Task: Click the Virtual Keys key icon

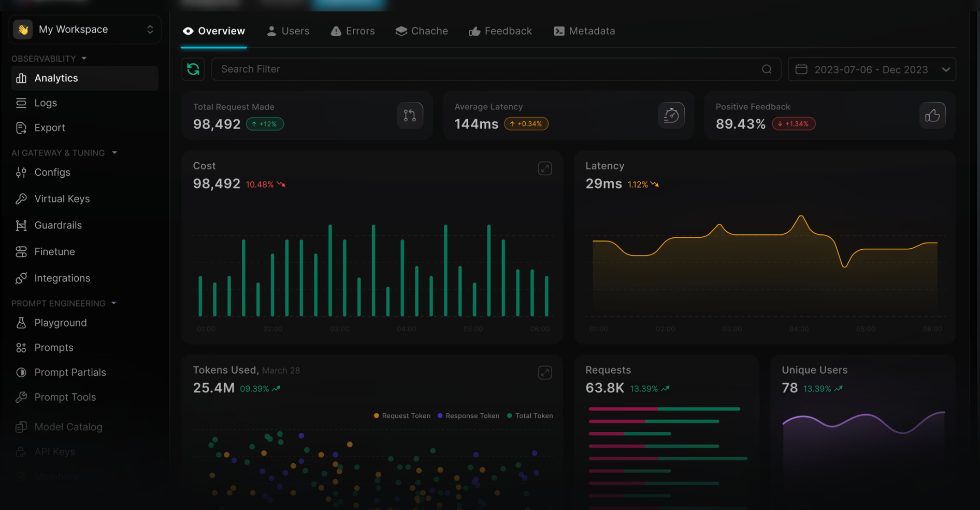Action: pyautogui.click(x=21, y=199)
